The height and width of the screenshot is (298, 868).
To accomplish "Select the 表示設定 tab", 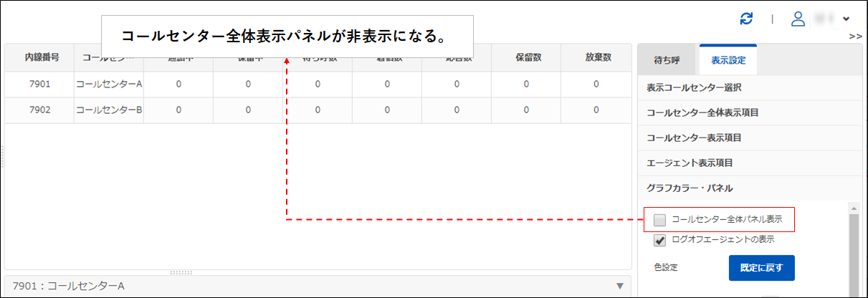I will 728,59.
